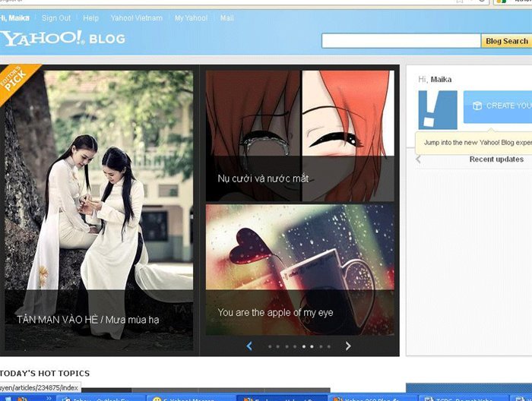The height and width of the screenshot is (401, 532).
Task: Select the sixth highlighted carousel dot
Action: (x=312, y=346)
